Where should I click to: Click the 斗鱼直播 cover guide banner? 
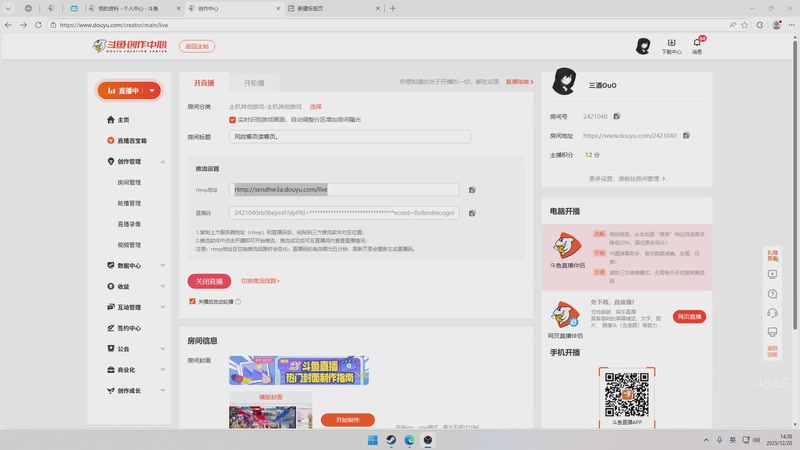click(298, 370)
